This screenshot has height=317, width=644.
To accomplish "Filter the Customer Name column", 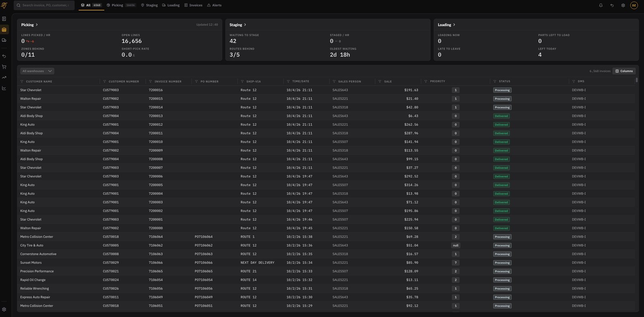I will tap(22, 81).
